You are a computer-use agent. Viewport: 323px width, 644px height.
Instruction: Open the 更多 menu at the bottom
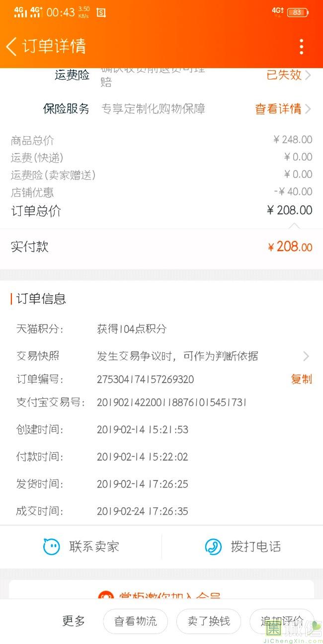[74, 621]
